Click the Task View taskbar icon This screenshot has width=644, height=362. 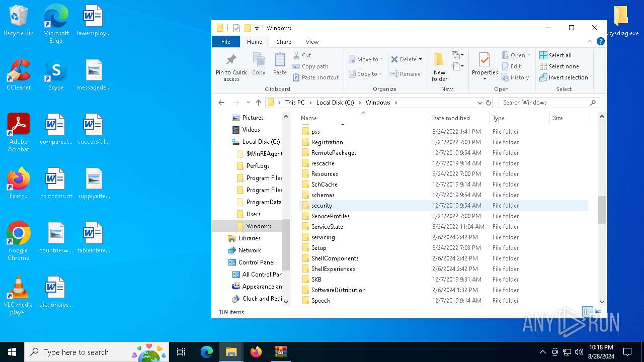pos(181,352)
